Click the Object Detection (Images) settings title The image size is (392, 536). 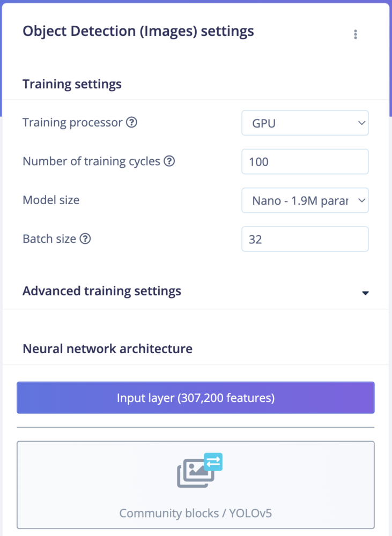click(138, 31)
